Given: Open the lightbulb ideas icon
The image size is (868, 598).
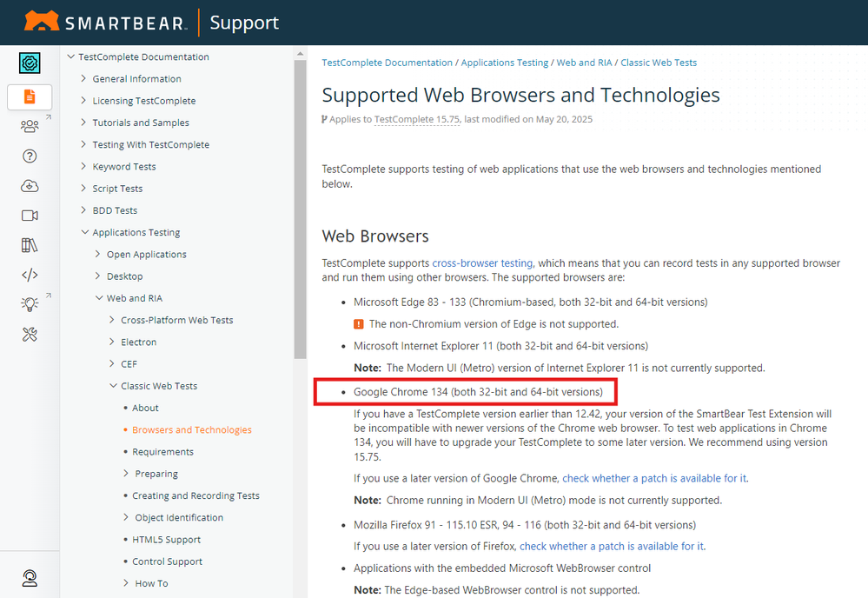Looking at the screenshot, I should coord(30,304).
